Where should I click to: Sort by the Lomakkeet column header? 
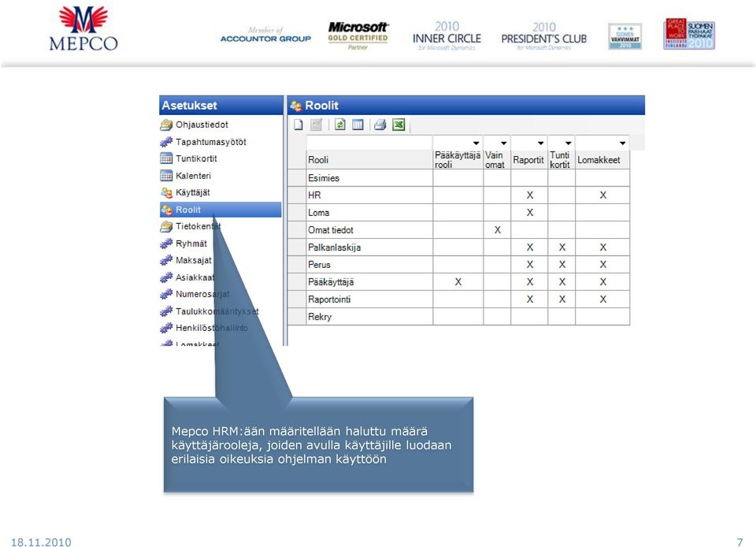click(602, 160)
